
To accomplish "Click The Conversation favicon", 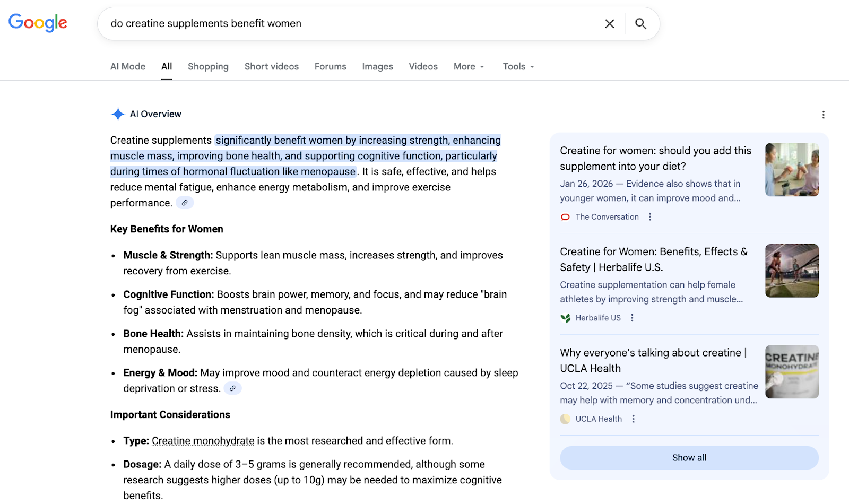I will (565, 216).
